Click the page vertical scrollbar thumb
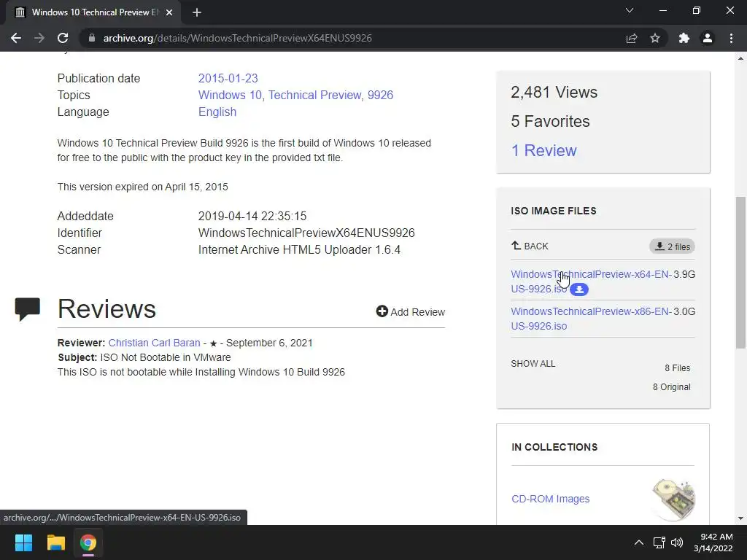Image resolution: width=747 pixels, height=560 pixels. click(x=740, y=273)
